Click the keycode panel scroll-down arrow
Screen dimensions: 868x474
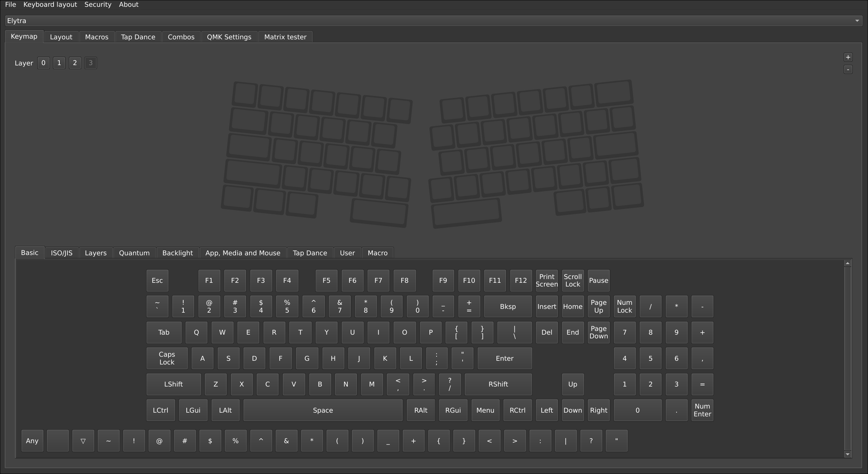tap(847, 454)
